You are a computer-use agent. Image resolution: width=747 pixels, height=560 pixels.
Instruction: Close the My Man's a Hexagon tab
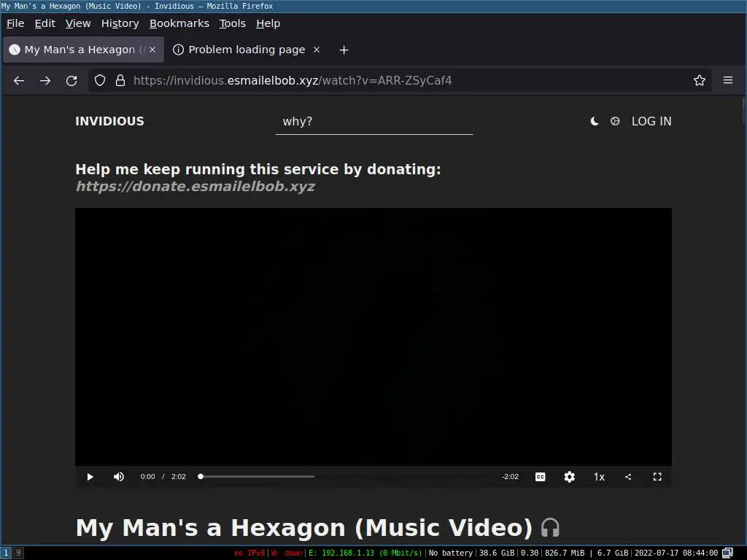[152, 50]
